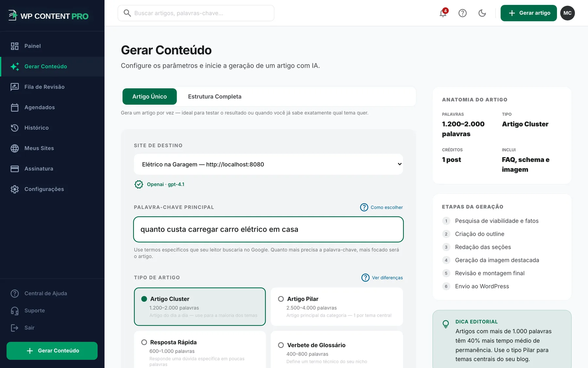The height and width of the screenshot is (368, 588).
Task: Click the Dica Editorial lightbulb icon
Action: pos(446,324)
